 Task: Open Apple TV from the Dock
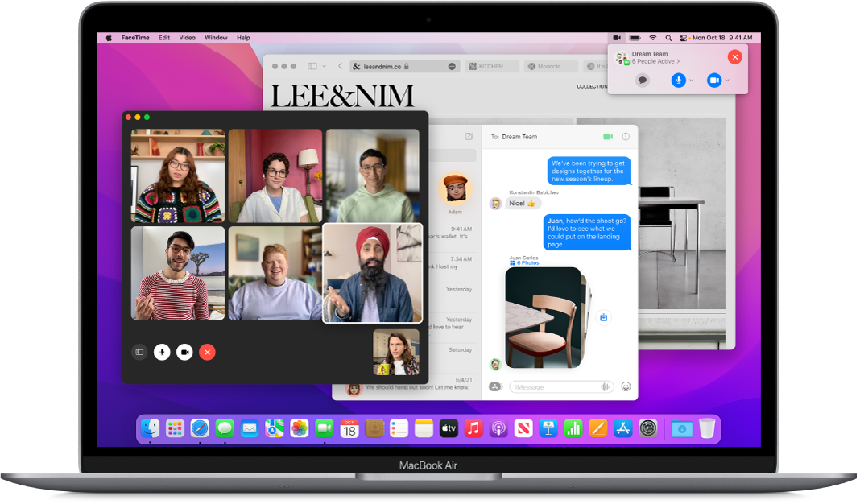(x=449, y=428)
